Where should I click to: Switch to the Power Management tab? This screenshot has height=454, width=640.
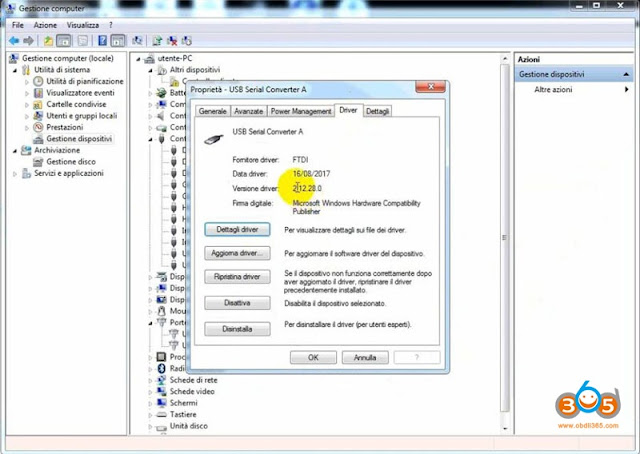point(301,111)
